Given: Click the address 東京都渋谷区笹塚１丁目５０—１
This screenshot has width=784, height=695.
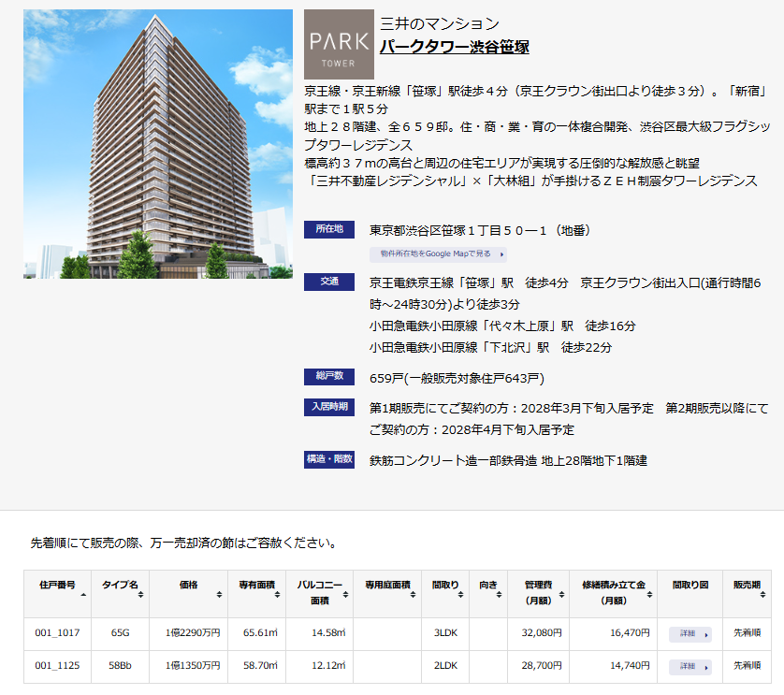Looking at the screenshot, I should 457,230.
